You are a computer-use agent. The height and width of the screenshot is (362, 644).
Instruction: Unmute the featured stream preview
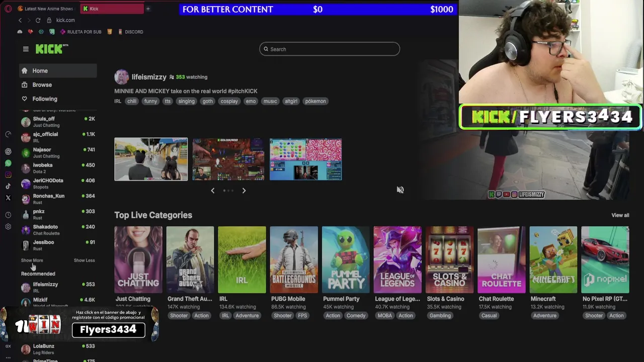[x=400, y=190]
